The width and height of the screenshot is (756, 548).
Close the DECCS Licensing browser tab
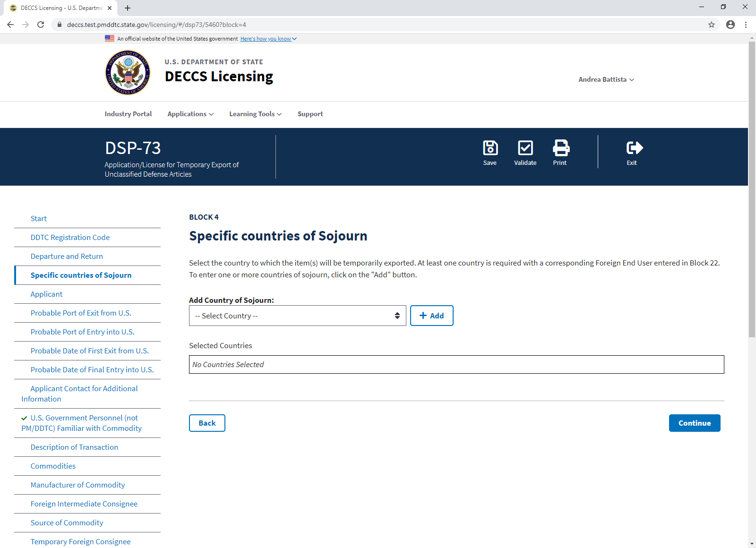(x=110, y=8)
